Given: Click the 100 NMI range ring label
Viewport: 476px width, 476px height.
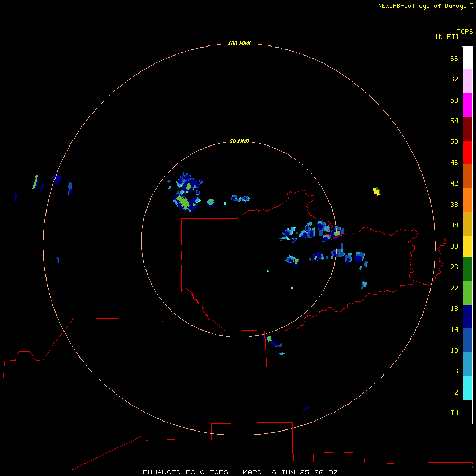Looking at the screenshot, I should point(239,43).
